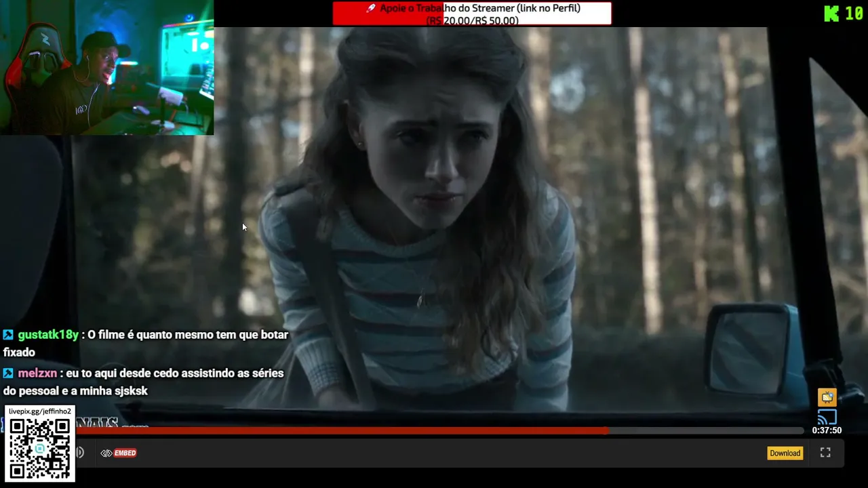The width and height of the screenshot is (868, 488).
Task: Click the volume speaker icon beside EMBED
Action: pyautogui.click(x=80, y=453)
